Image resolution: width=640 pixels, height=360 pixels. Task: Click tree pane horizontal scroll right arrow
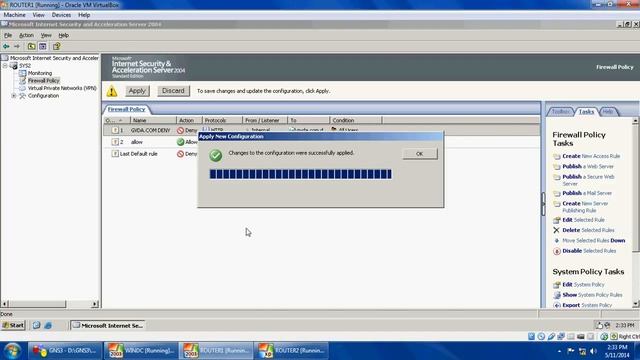point(95,304)
